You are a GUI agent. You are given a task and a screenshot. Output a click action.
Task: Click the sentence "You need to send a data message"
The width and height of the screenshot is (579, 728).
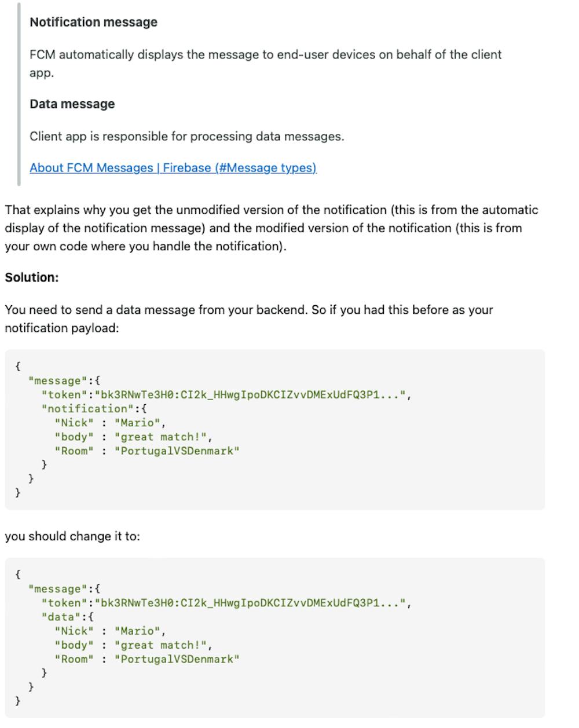click(249, 310)
